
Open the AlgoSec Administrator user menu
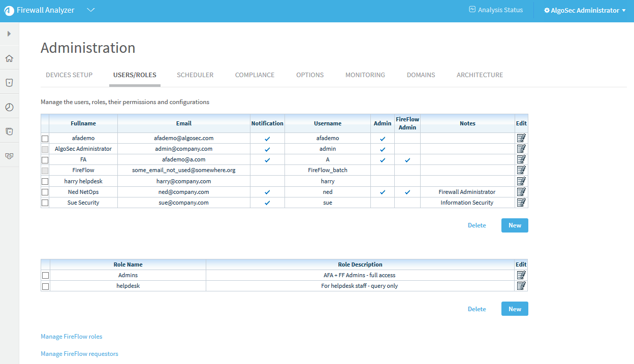pos(584,10)
